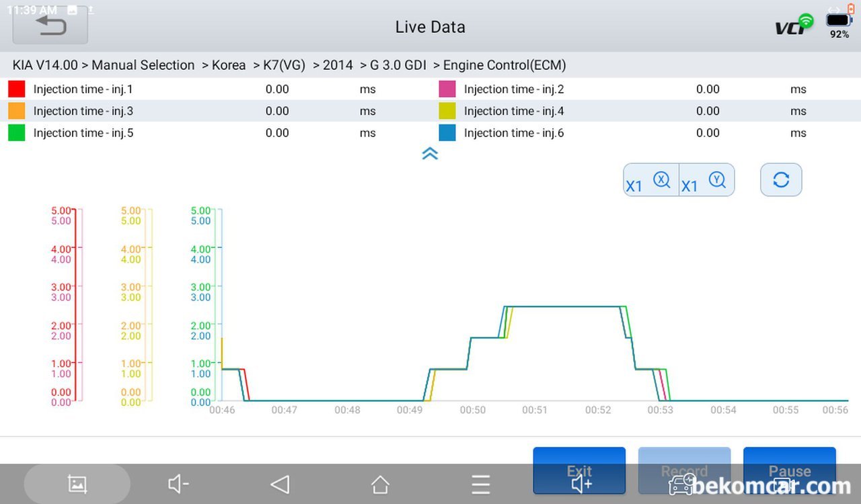
Task: Click the 00:46 time axis label
Action: click(x=222, y=409)
